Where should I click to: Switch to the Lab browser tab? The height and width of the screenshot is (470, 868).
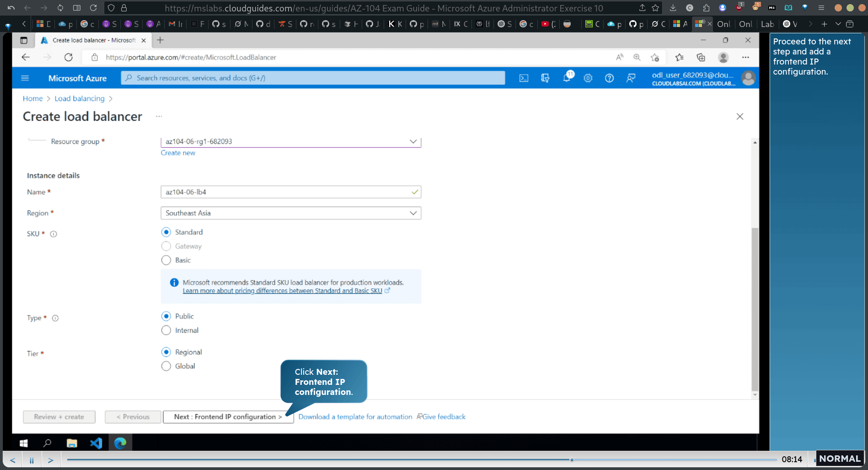767,24
